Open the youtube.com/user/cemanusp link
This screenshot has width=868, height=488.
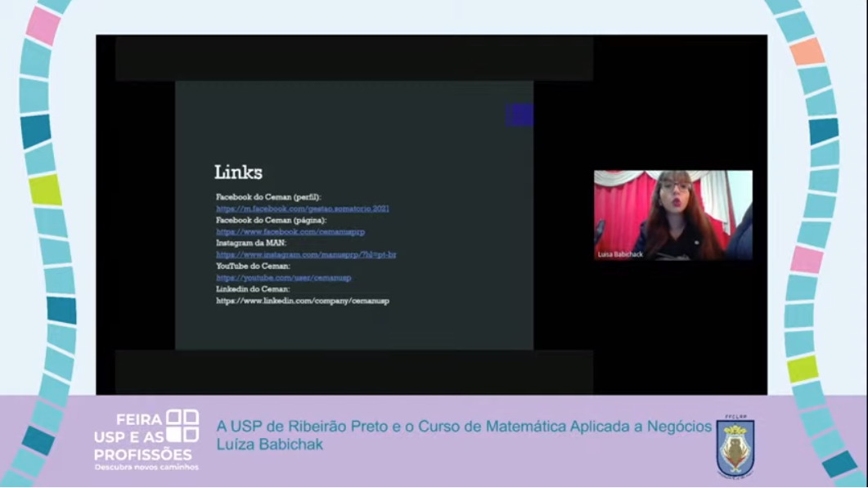tap(283, 278)
